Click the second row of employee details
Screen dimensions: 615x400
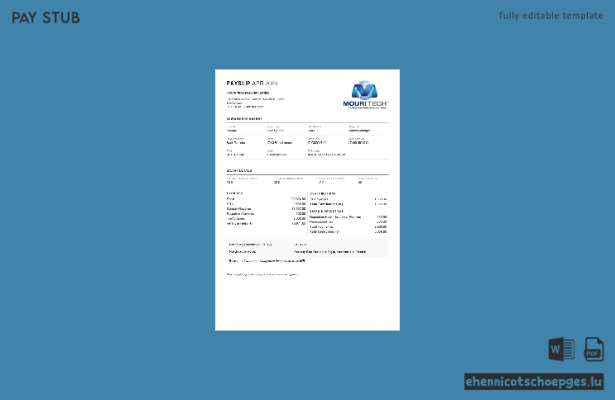click(308, 141)
